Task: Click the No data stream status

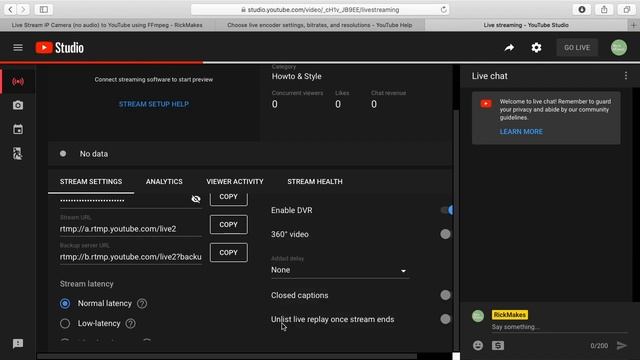Action: pyautogui.click(x=94, y=154)
